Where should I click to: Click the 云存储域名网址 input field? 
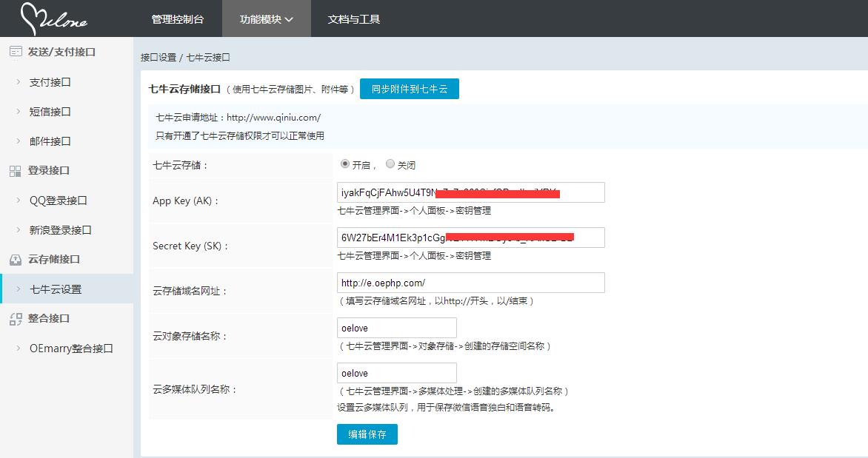[x=470, y=283]
